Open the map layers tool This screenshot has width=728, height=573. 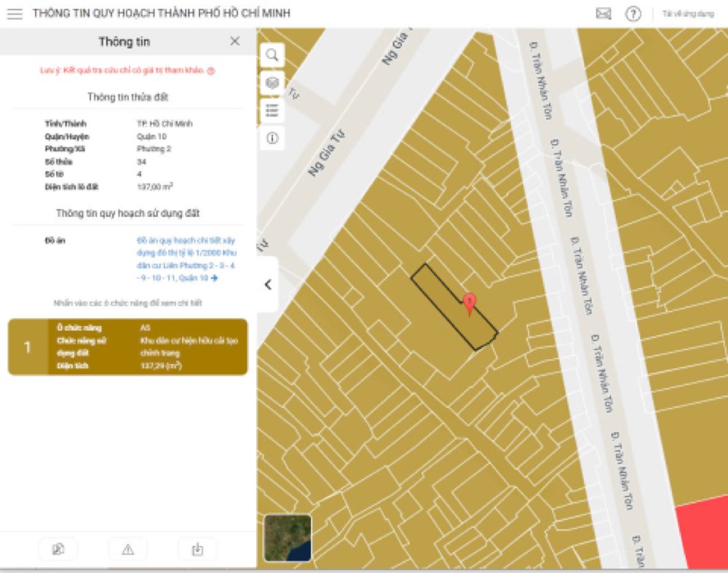tap(272, 83)
